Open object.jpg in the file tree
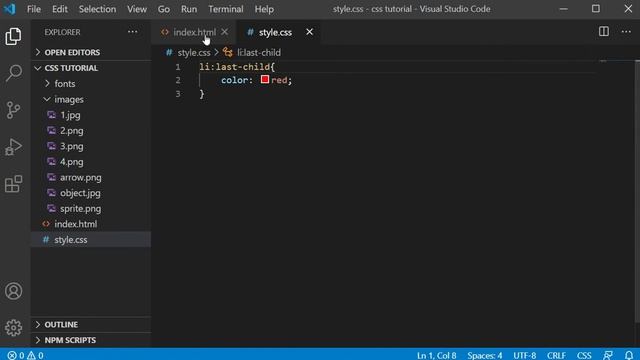Screen dimensions: 640x360 pyautogui.click(x=91, y=193)
